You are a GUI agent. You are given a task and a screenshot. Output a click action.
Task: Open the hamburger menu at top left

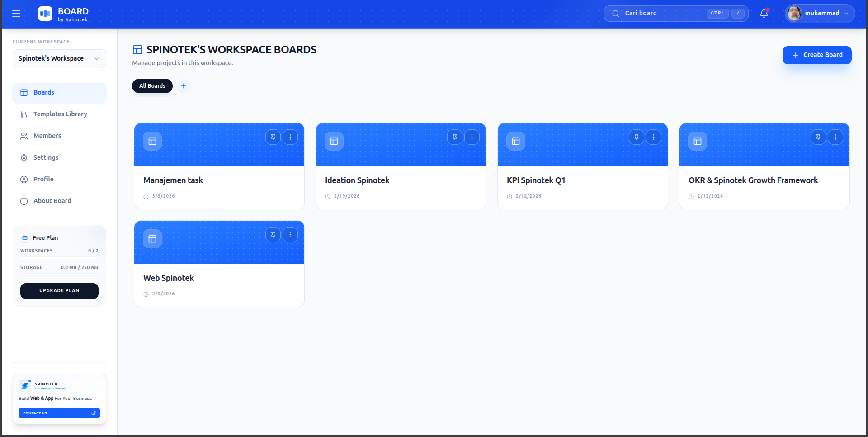click(x=16, y=14)
